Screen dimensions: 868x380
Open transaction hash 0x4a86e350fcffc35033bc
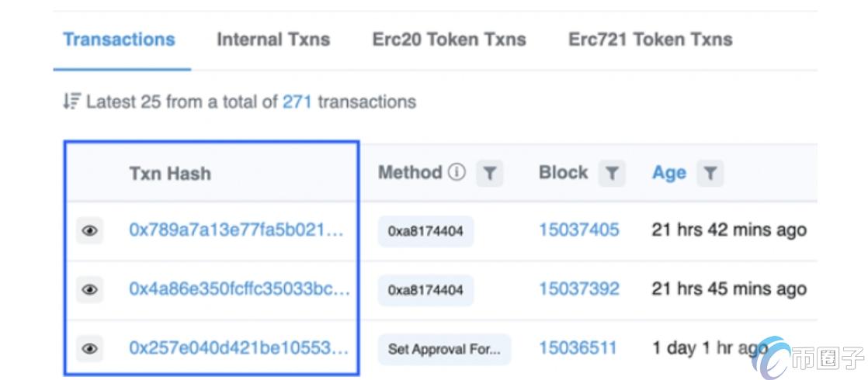(x=239, y=290)
